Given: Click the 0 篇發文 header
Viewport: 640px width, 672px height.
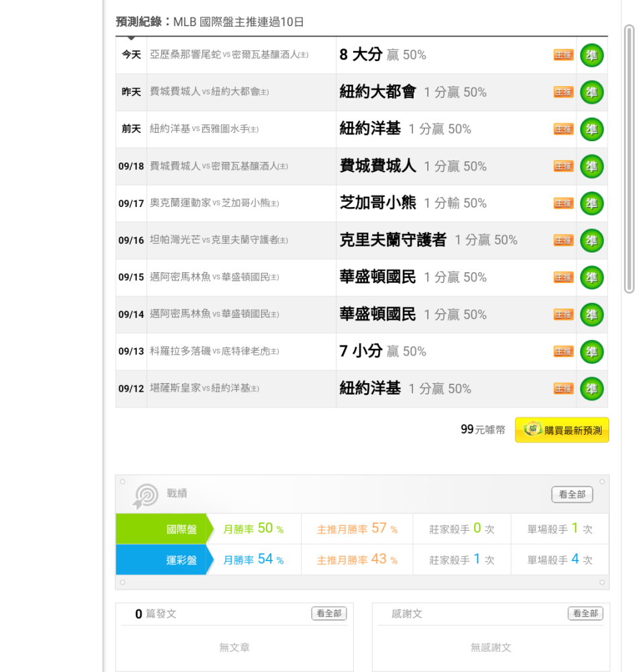Looking at the screenshot, I should [x=156, y=614].
